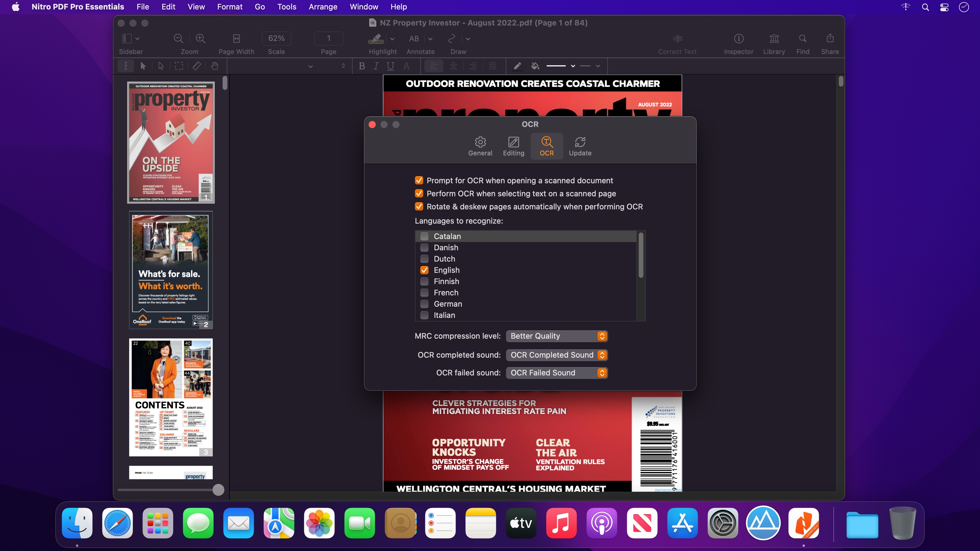Expand the Sidebar options chevron
The height and width of the screenshot is (551, 980).
(137, 39)
